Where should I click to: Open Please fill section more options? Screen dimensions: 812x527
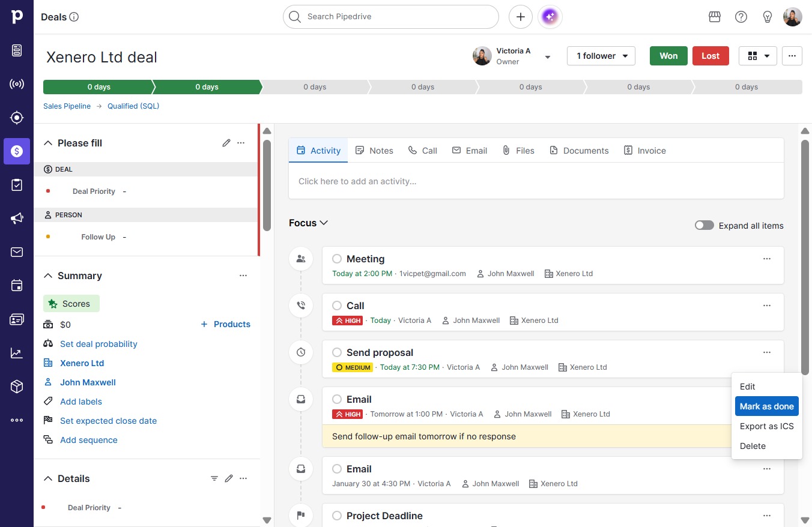tap(241, 143)
